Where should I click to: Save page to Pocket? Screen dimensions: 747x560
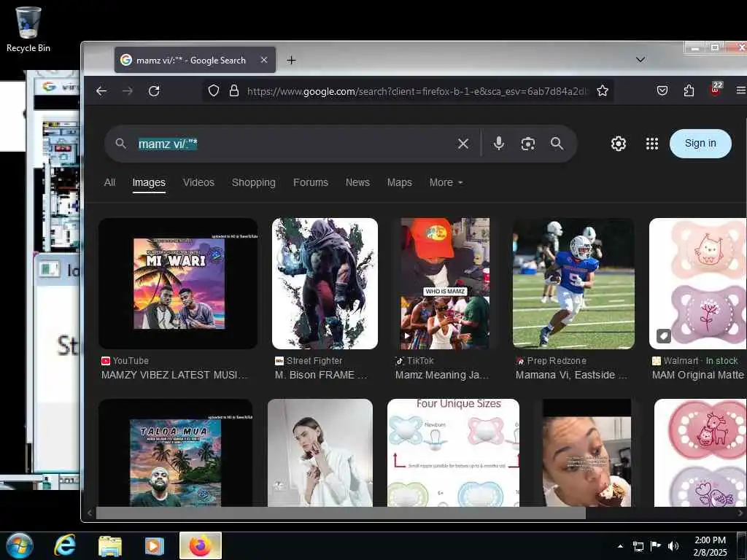point(662,90)
